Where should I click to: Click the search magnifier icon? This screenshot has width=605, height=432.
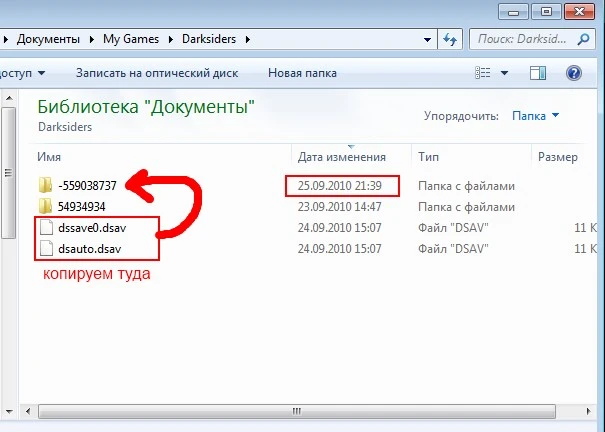tap(583, 39)
